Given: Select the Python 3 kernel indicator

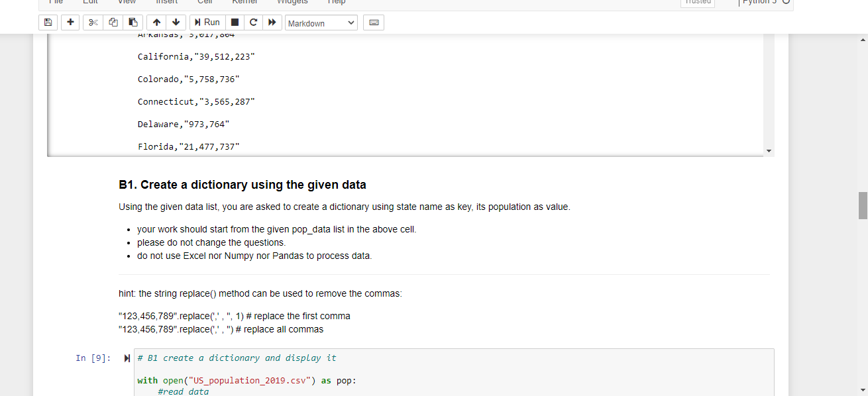Looking at the screenshot, I should (x=761, y=2).
